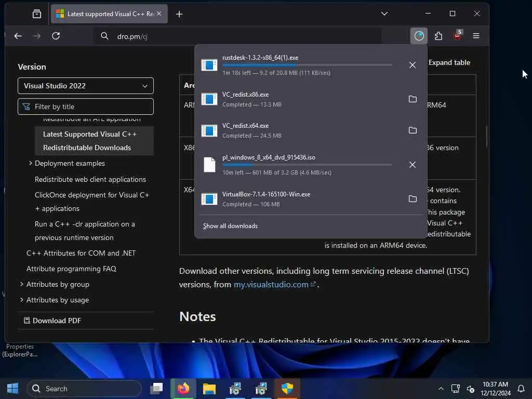Switch to Firefox in the taskbar
Screen dimensions: 532x399
click(x=183, y=388)
